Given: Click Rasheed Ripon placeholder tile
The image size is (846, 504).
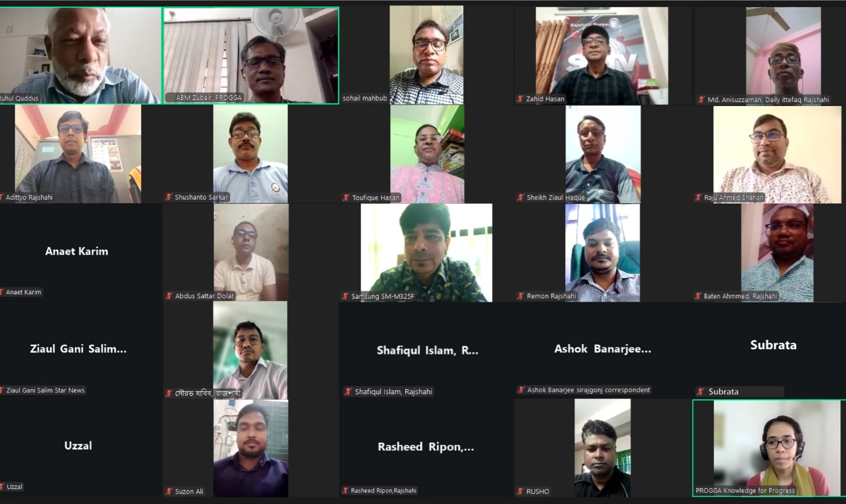Looking at the screenshot, I should pyautogui.click(x=426, y=448).
